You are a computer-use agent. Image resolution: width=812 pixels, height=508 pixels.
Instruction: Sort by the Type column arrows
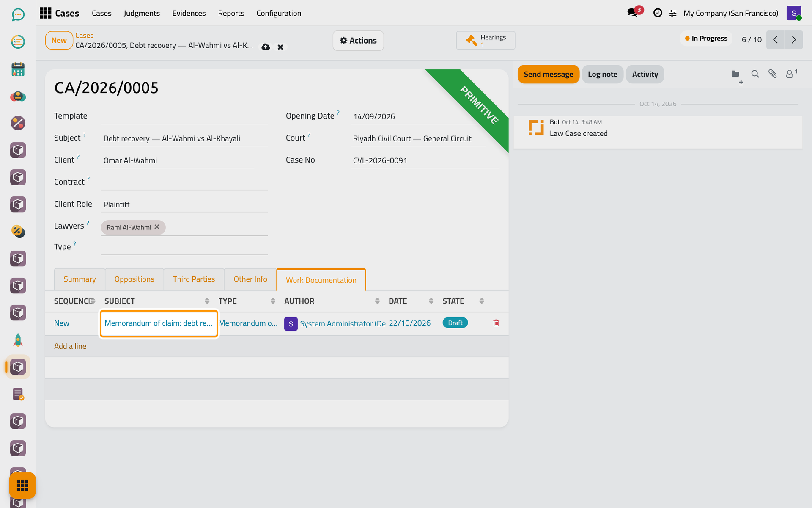click(x=273, y=301)
